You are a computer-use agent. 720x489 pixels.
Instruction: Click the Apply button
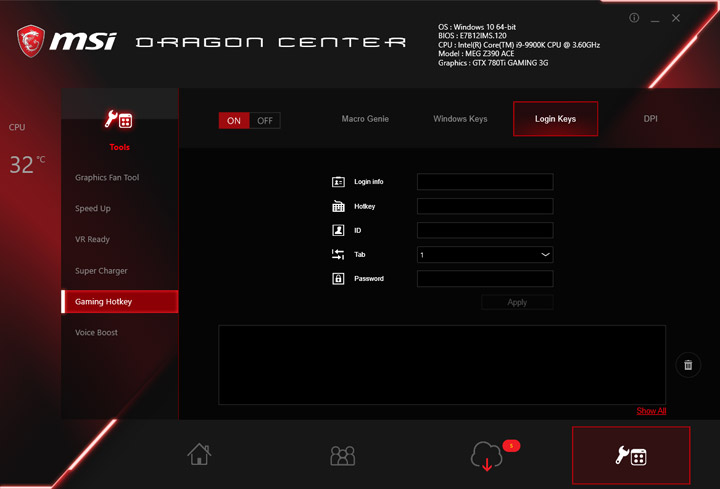coord(517,302)
